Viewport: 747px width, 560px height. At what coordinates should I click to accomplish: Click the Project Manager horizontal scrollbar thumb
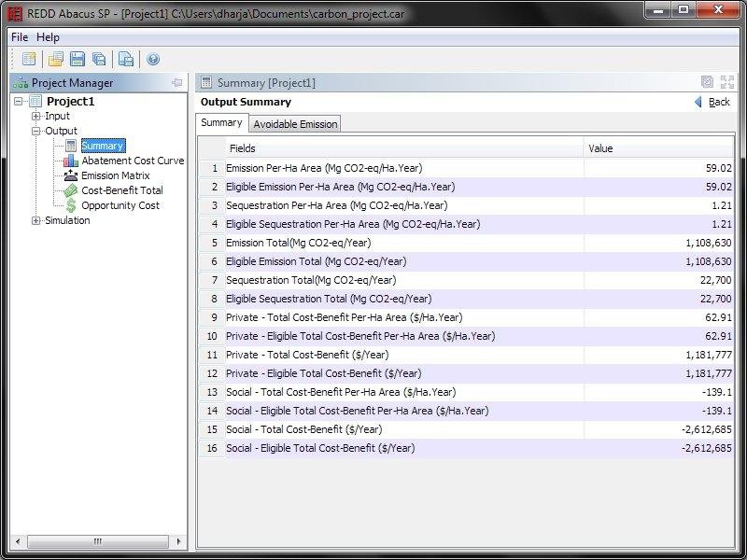click(x=98, y=541)
